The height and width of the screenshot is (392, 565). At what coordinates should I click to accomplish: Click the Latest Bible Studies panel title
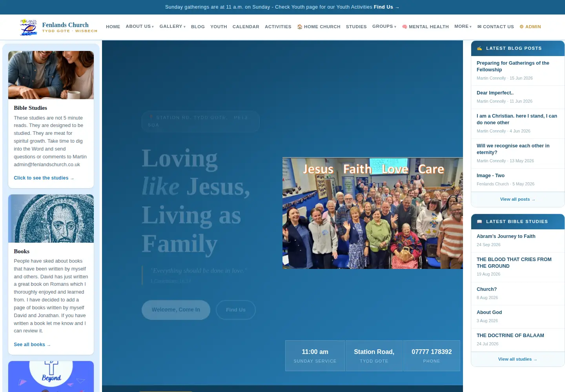point(517,221)
